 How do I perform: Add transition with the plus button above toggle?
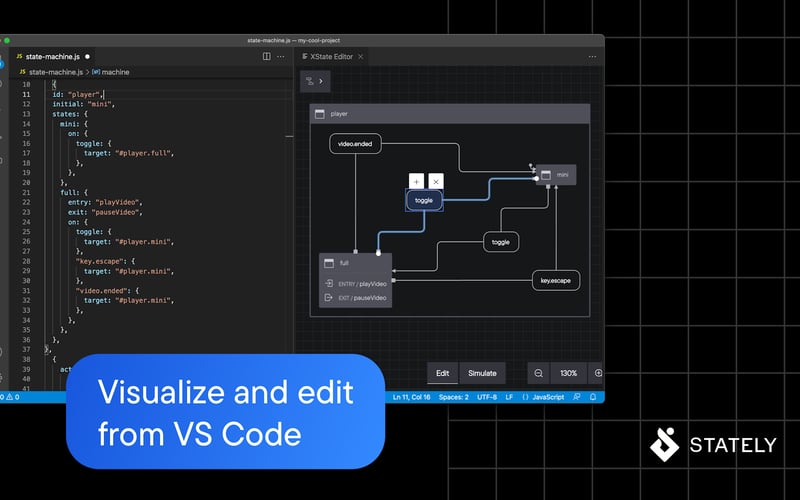[x=416, y=181]
